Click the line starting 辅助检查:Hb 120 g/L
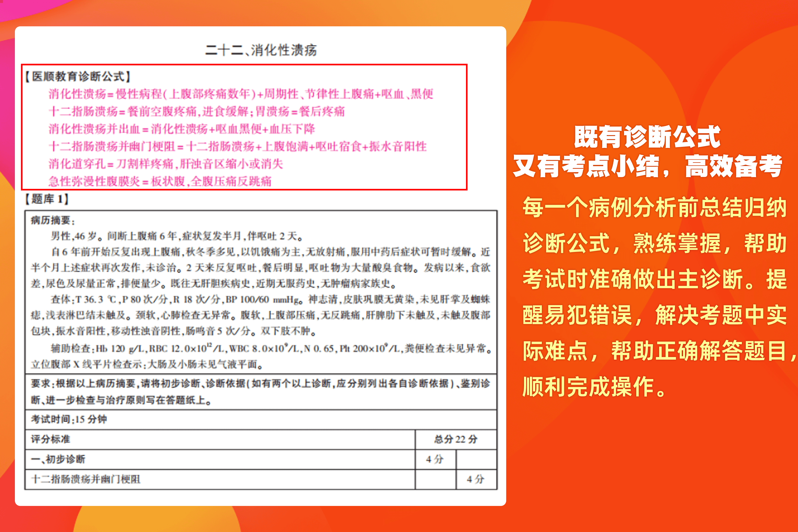The height and width of the screenshot is (532, 798). [x=271, y=348]
